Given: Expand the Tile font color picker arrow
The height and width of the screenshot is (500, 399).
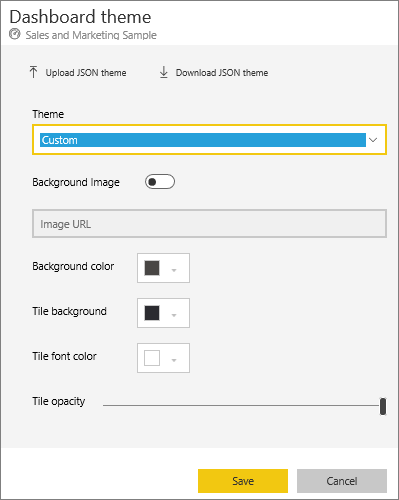Looking at the screenshot, I should pos(174,360).
